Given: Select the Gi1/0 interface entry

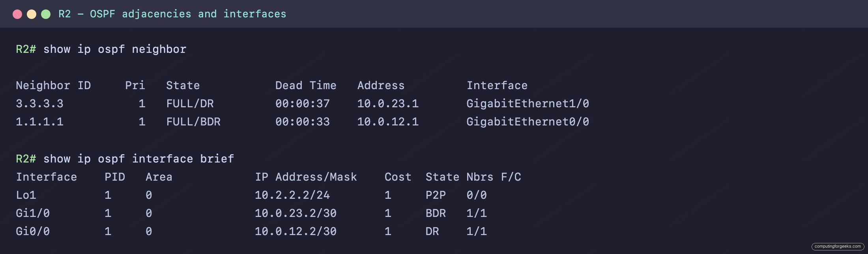Looking at the screenshot, I should click(33, 213).
